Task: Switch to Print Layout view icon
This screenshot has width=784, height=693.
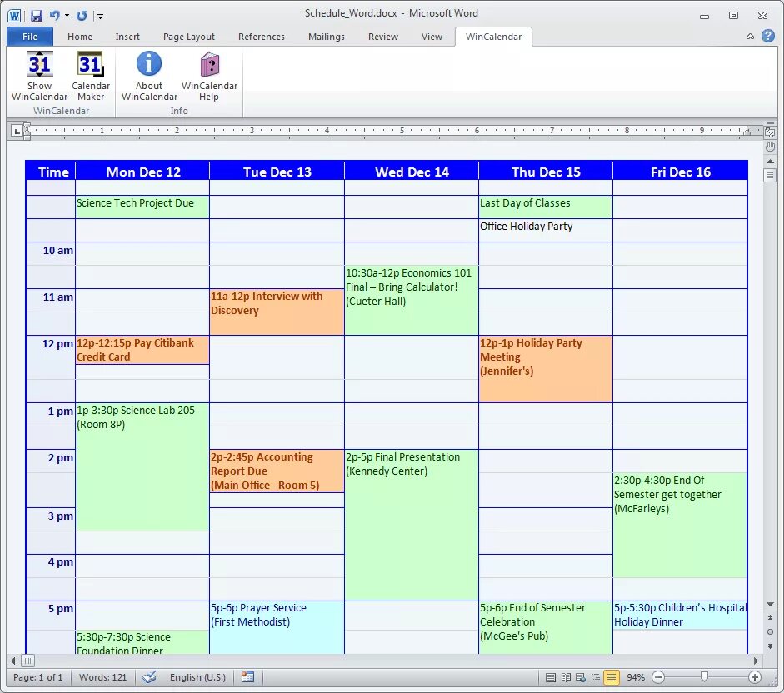Action: [x=551, y=677]
